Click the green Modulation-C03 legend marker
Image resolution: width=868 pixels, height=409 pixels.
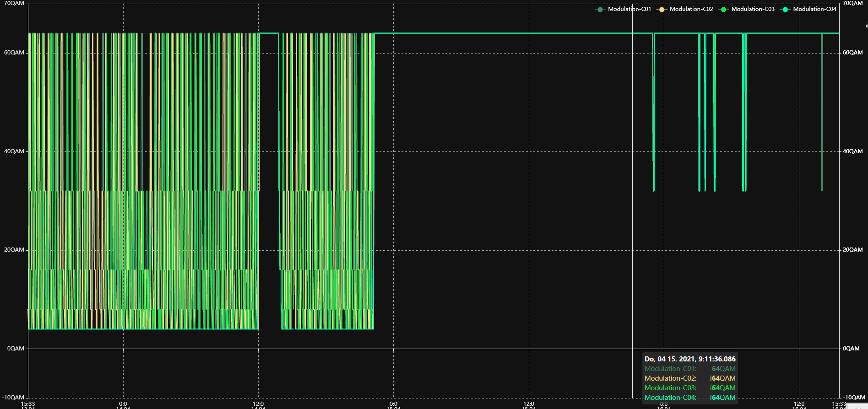723,10
